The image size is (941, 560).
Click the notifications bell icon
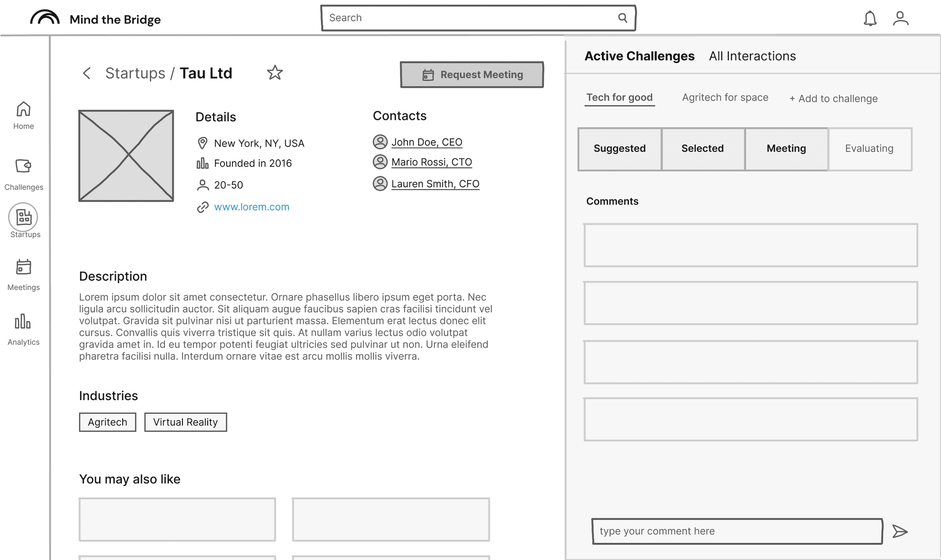click(870, 19)
